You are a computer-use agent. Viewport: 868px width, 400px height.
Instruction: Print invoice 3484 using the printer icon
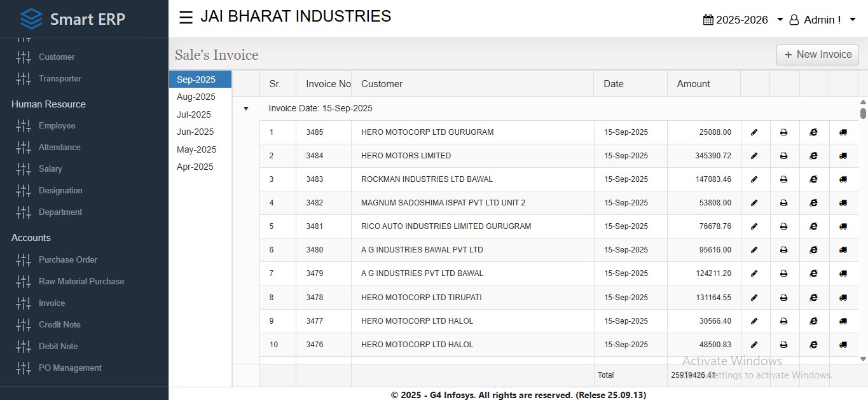tap(783, 156)
